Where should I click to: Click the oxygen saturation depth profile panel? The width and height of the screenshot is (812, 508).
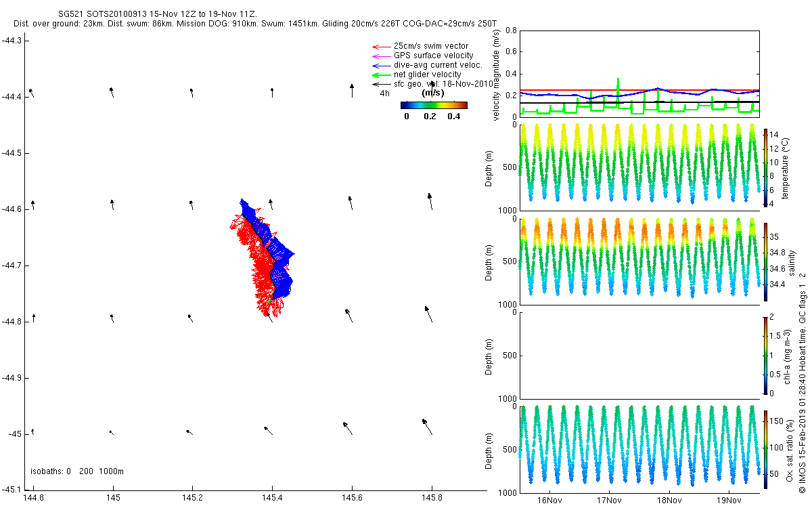[x=639, y=449]
